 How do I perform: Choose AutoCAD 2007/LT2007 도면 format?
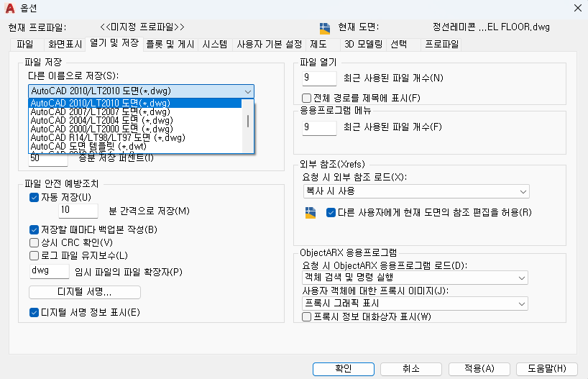coord(135,111)
